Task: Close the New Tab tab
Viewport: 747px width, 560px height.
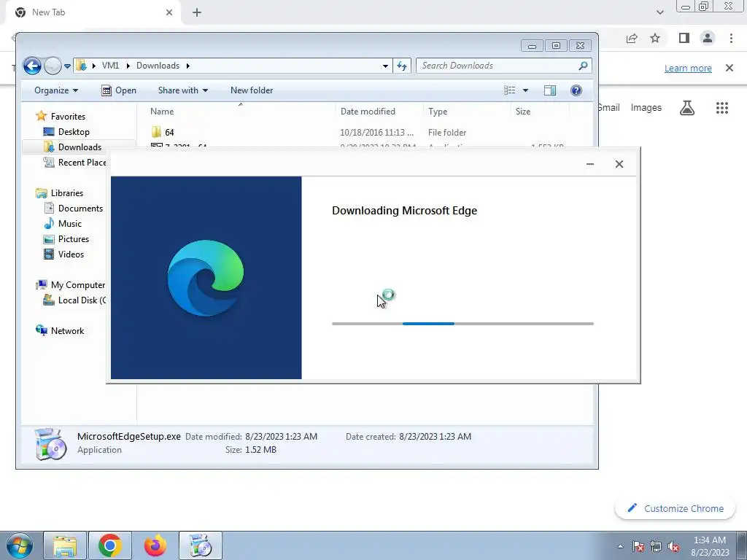Action: coord(169,12)
